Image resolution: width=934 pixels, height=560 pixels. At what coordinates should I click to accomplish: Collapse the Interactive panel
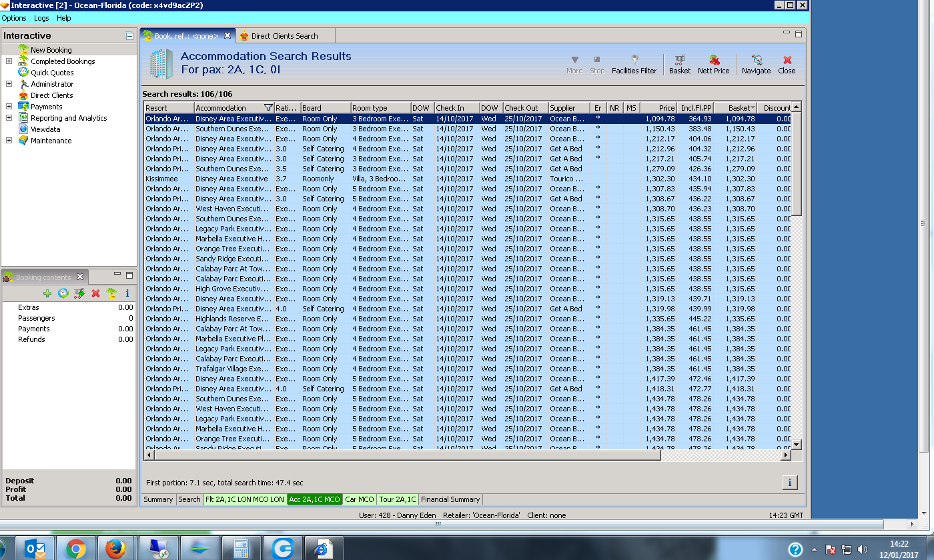(129, 36)
